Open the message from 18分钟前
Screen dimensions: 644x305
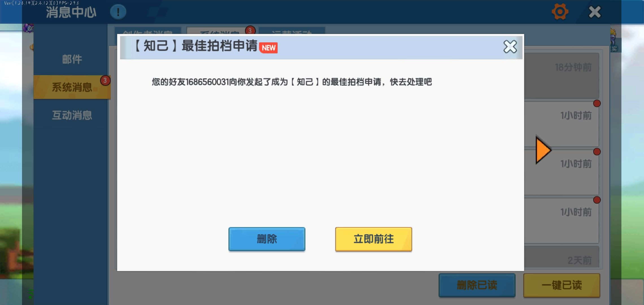click(x=562, y=76)
